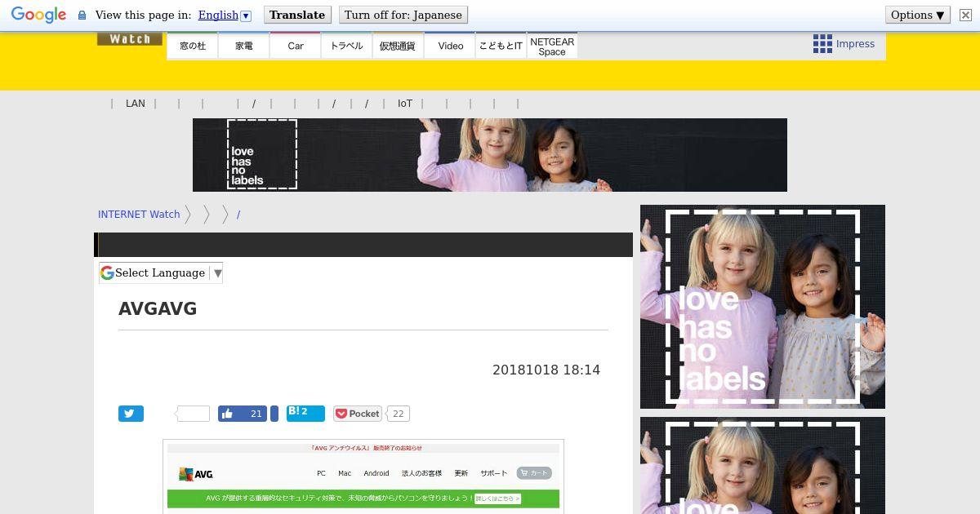Open the NETGEAR Space tab
Image resolution: width=980 pixels, height=514 pixels.
coord(552,46)
